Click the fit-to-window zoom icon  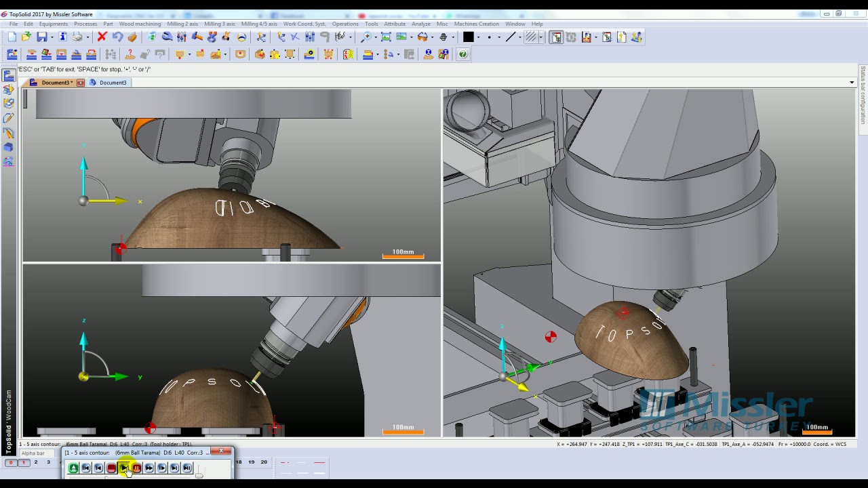coord(386,37)
